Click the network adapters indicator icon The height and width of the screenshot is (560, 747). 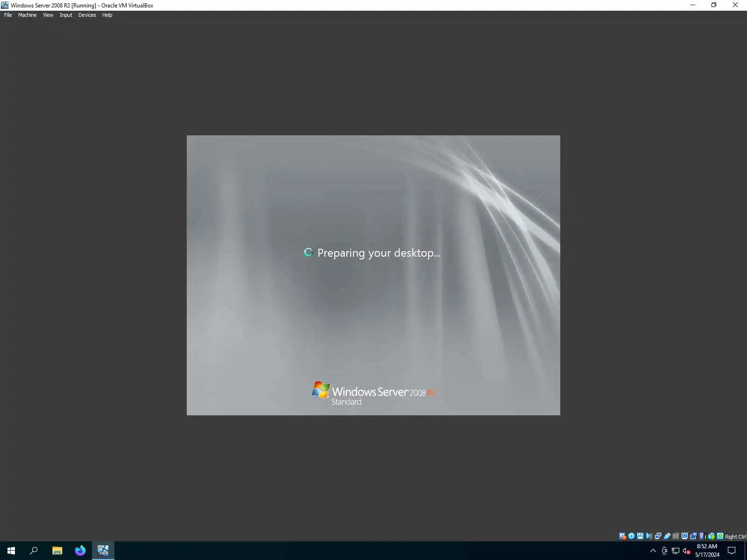click(658, 536)
